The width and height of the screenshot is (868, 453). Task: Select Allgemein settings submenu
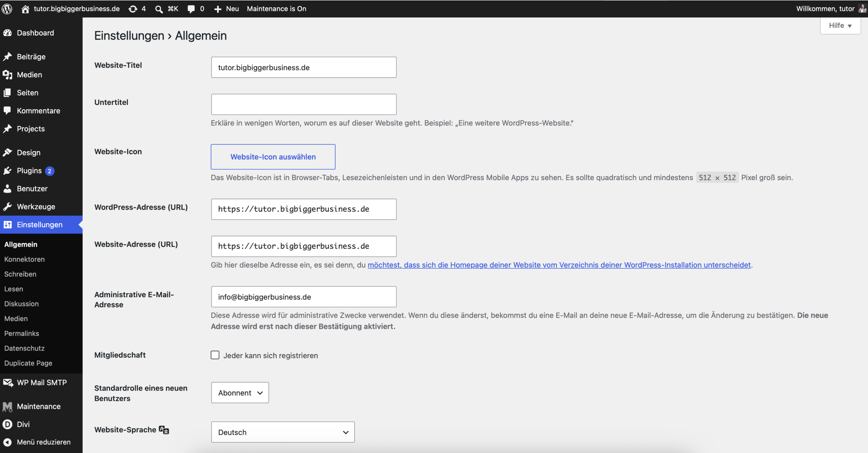click(21, 244)
